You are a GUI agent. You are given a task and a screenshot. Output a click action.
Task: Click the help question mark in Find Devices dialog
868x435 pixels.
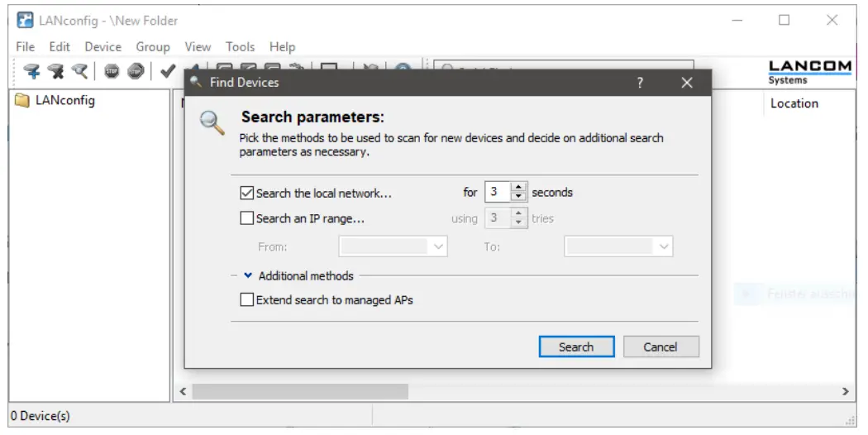click(640, 83)
